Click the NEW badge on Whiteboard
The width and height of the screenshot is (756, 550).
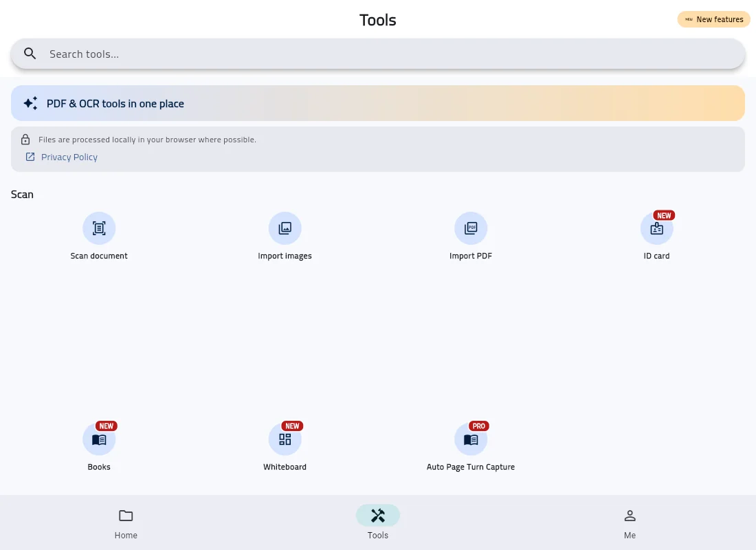coord(292,426)
